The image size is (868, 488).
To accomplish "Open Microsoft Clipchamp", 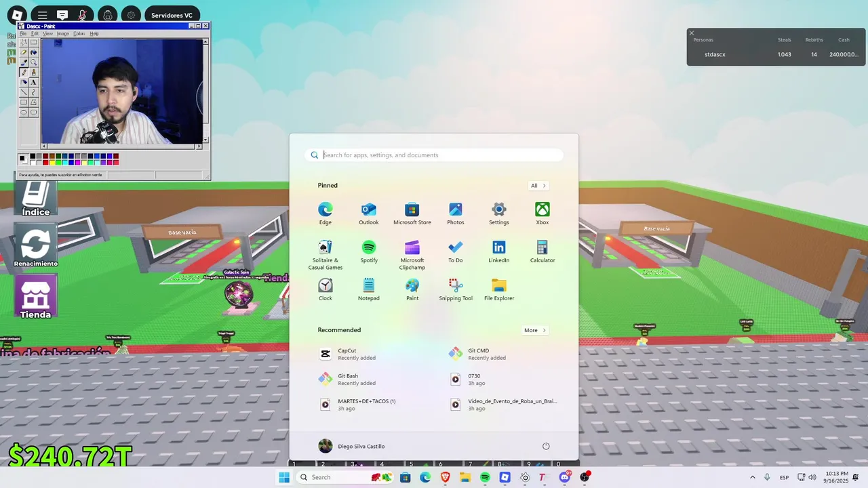I will click(x=412, y=255).
